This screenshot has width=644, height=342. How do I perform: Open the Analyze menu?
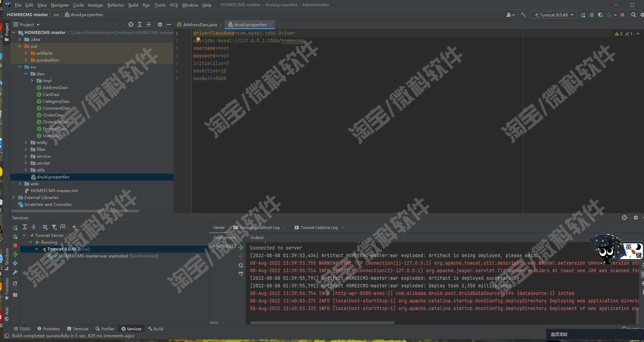point(95,5)
